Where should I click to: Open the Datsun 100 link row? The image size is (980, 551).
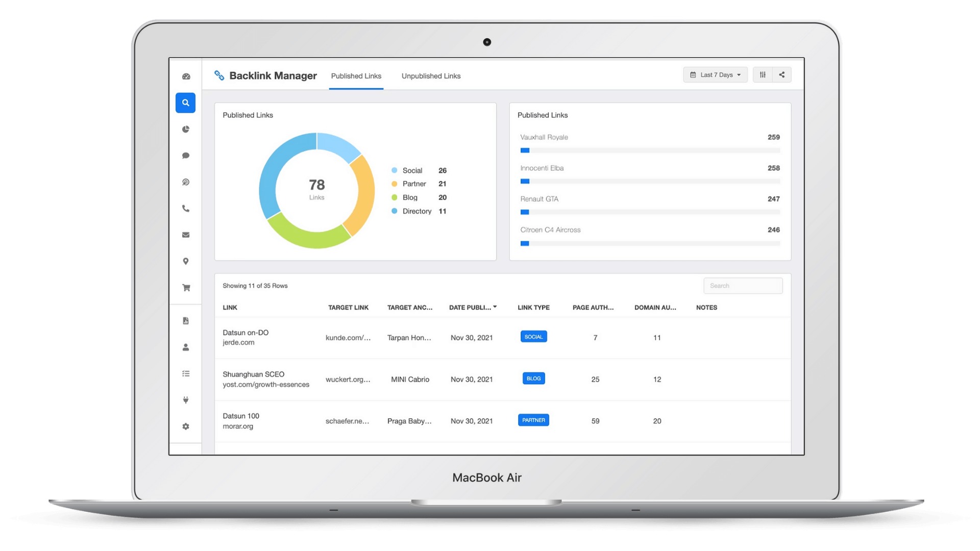(x=503, y=421)
